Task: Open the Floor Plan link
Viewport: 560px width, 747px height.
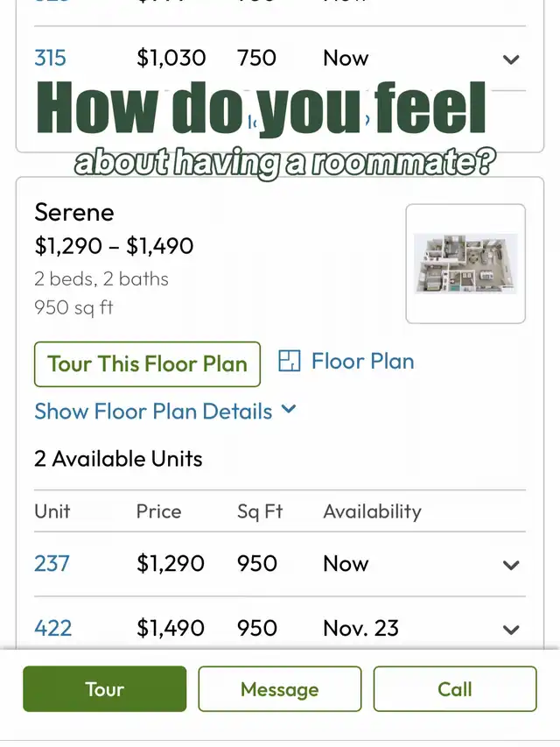Action: pyautogui.click(x=362, y=361)
